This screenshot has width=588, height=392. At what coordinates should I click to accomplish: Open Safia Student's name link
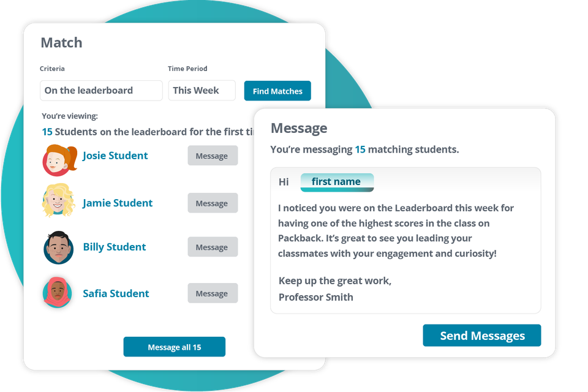pos(116,293)
